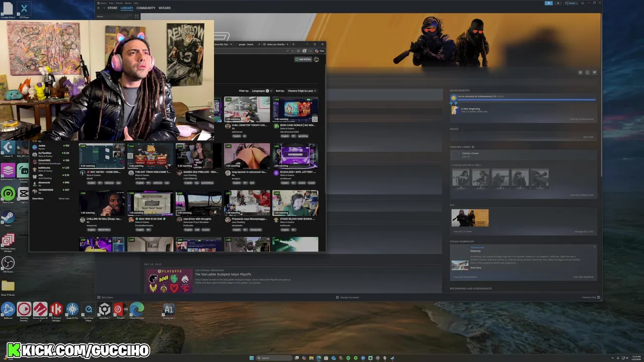The image size is (644, 362).
Task: Expand Sort by Viewers dropdown on Kick
Action: pos(301,91)
